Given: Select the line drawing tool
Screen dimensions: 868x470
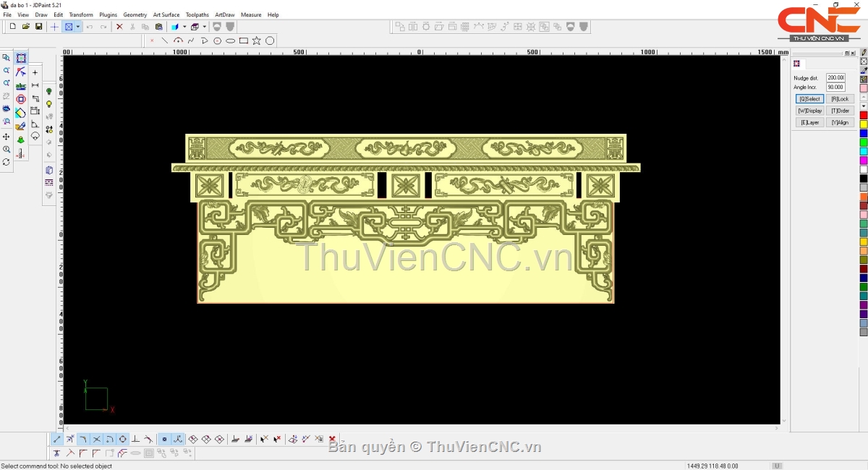Looking at the screenshot, I should (165, 40).
